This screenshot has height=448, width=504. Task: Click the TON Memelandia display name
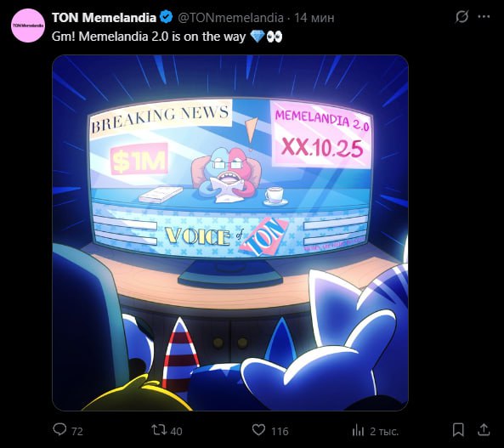[105, 18]
